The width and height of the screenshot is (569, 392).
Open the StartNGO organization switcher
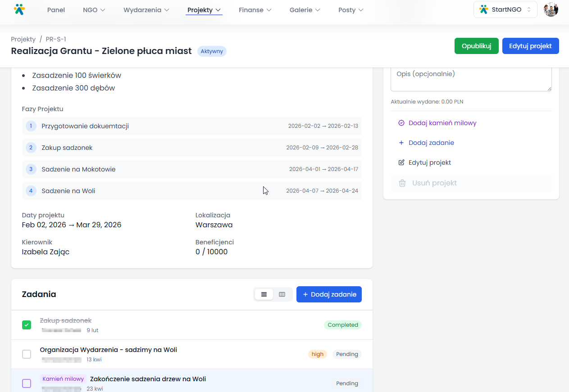point(505,9)
